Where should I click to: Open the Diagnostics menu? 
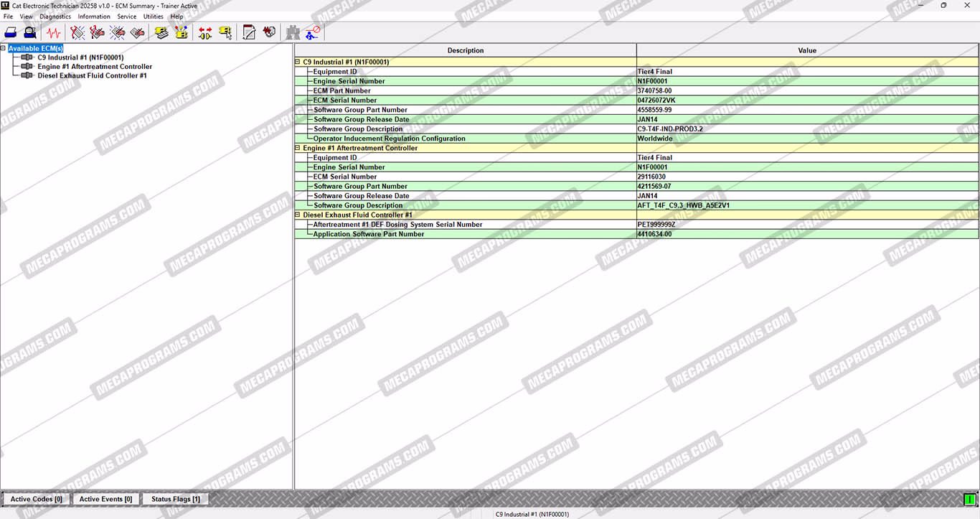pyautogui.click(x=55, y=17)
